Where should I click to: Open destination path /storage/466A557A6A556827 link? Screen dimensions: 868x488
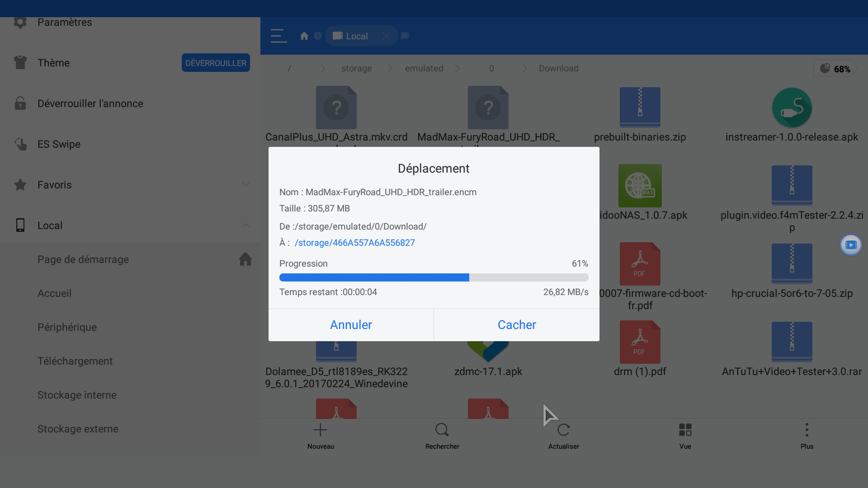coord(354,243)
